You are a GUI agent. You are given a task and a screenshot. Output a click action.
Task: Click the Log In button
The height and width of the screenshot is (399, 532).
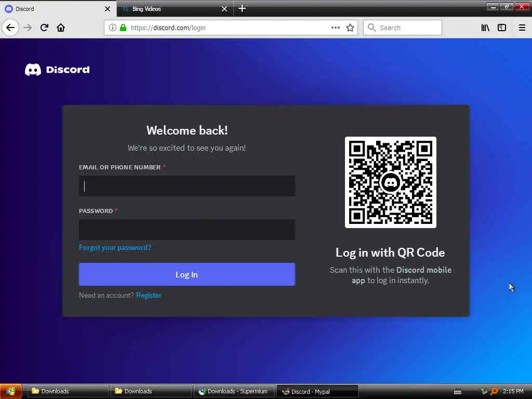(187, 274)
